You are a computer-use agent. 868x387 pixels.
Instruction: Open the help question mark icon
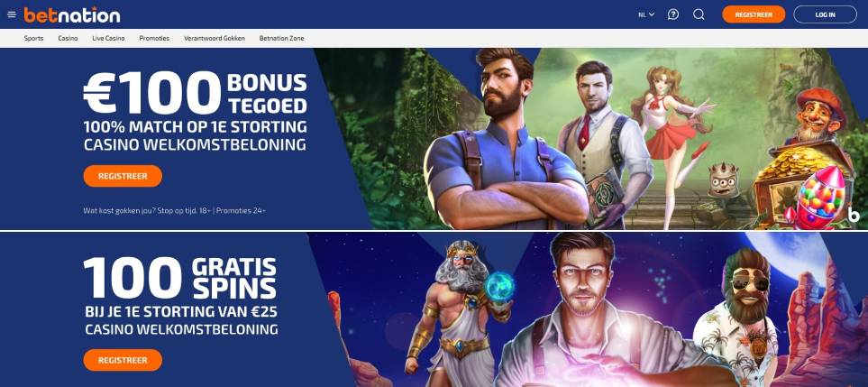673,14
